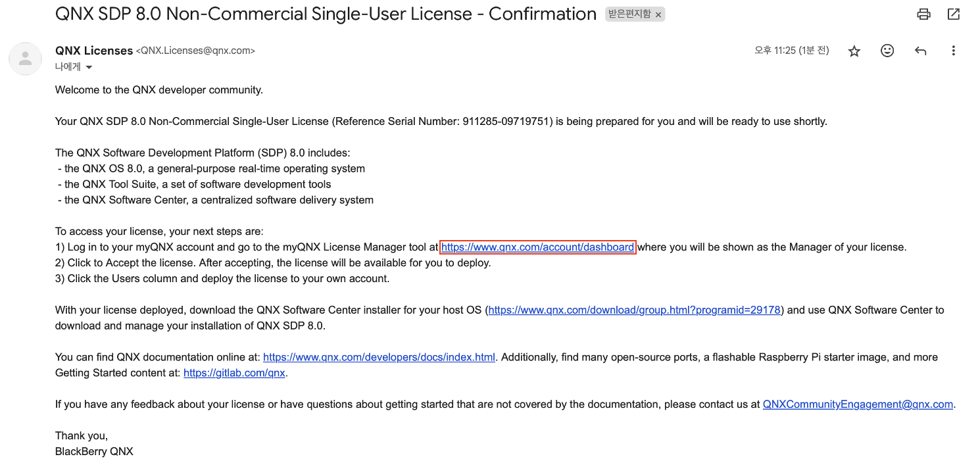Screen dimensions: 980x463
Task: Click the 받은편지함 inbox label
Action: 629,14
